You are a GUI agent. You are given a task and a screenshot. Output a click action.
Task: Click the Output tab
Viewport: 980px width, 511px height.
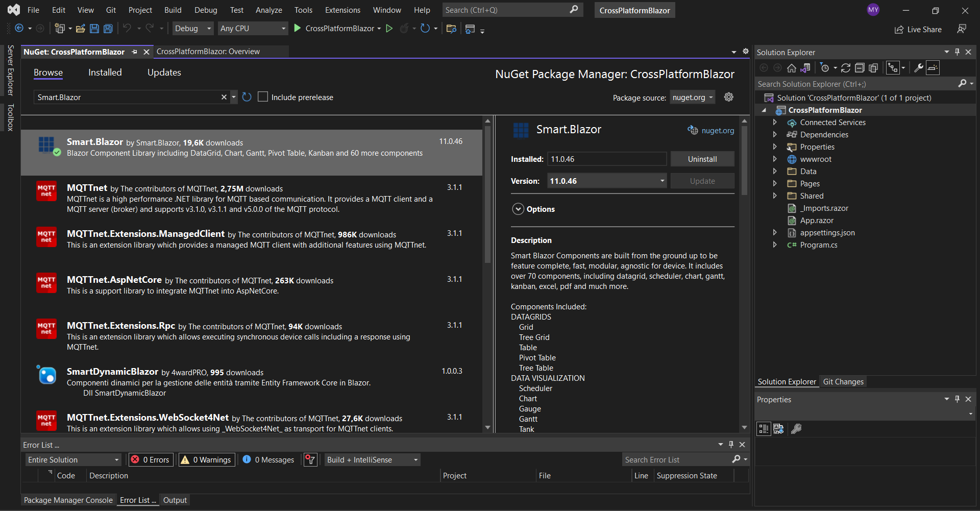click(175, 500)
